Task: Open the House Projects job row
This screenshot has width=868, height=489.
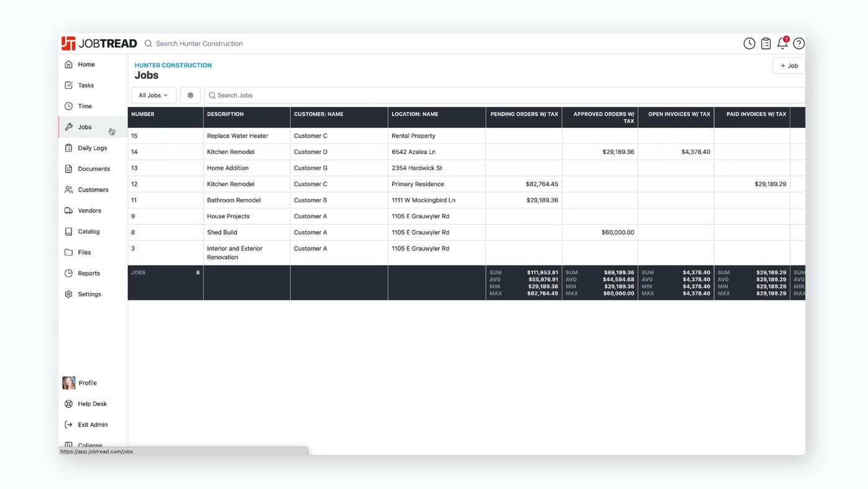Action: [x=466, y=217]
